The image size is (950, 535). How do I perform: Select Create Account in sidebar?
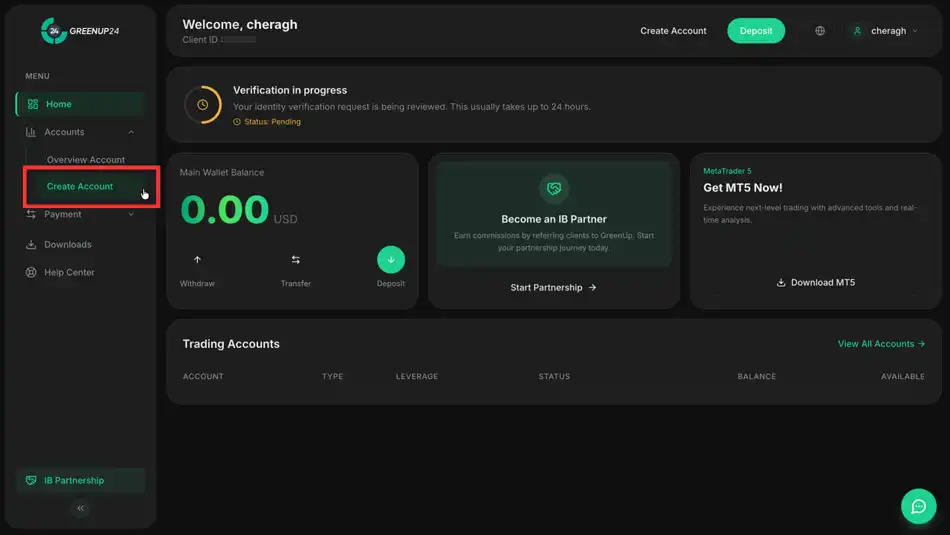80,187
